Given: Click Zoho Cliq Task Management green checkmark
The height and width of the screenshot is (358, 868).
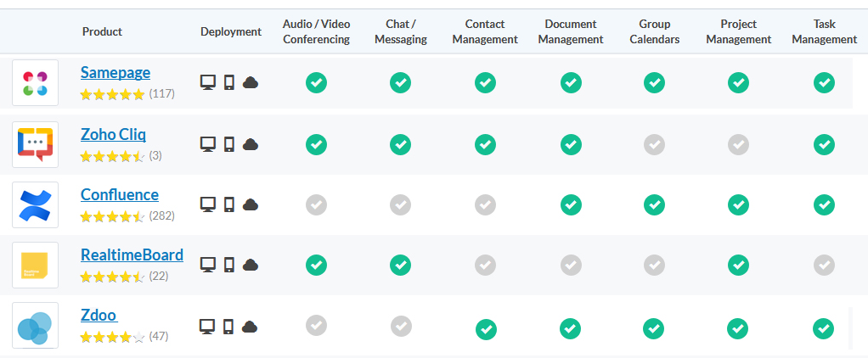Looking at the screenshot, I should click(x=824, y=144).
